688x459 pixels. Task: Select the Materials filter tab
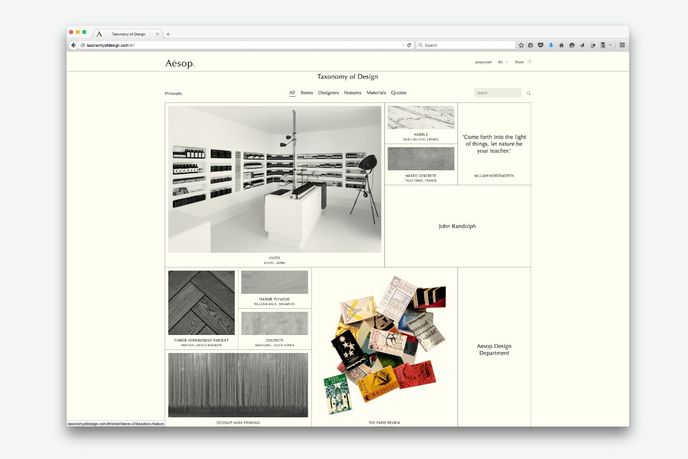376,92
